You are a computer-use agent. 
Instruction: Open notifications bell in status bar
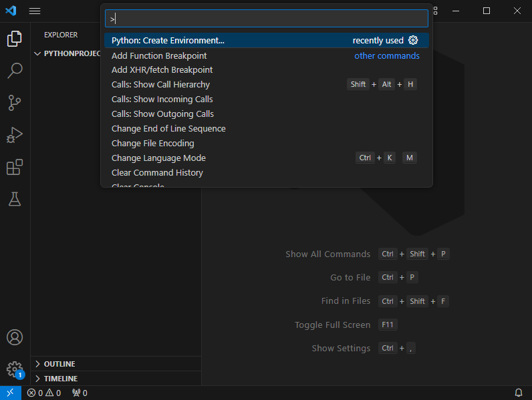point(519,393)
